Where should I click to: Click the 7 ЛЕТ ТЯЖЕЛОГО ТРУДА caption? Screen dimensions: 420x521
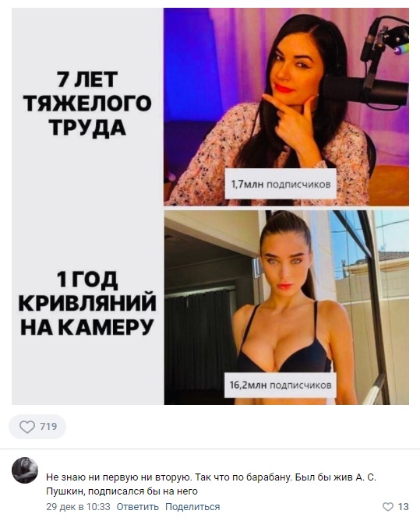pos(87,104)
